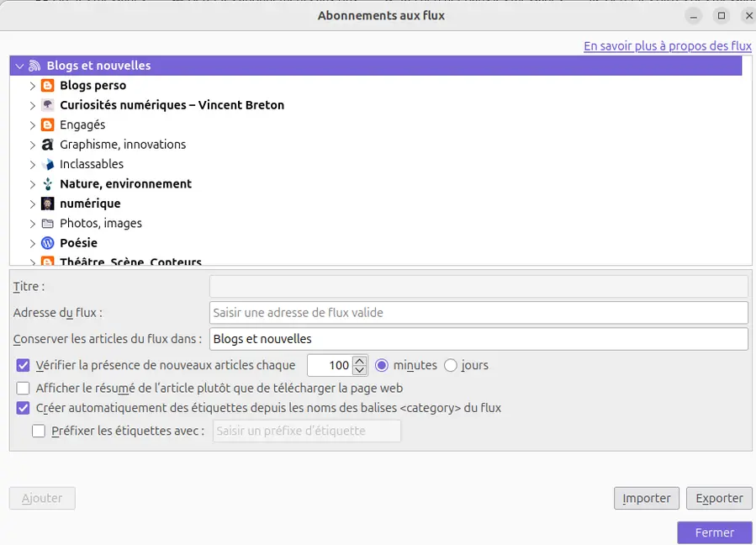Expand the numérique folder
The image size is (756, 545).
[32, 204]
